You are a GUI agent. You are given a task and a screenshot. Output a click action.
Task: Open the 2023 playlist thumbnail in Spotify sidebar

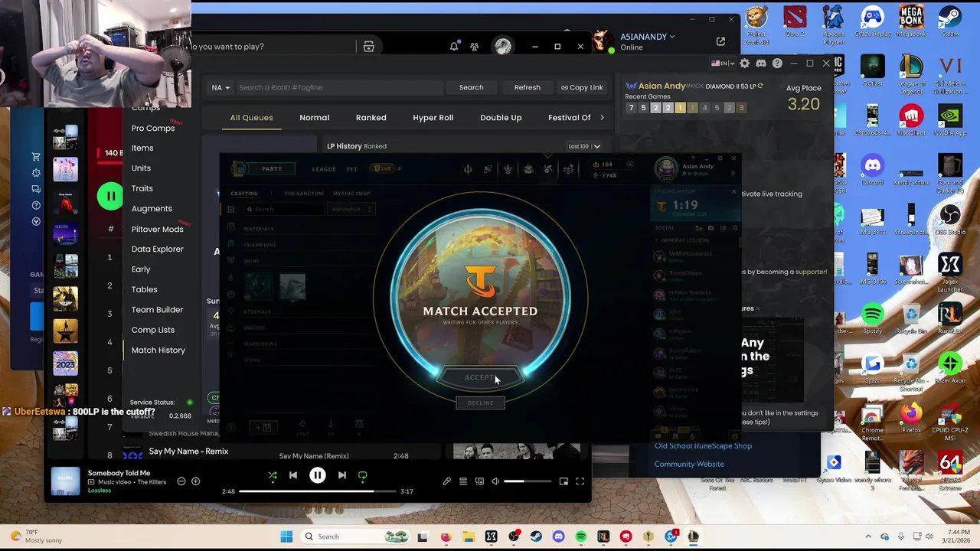tap(65, 364)
